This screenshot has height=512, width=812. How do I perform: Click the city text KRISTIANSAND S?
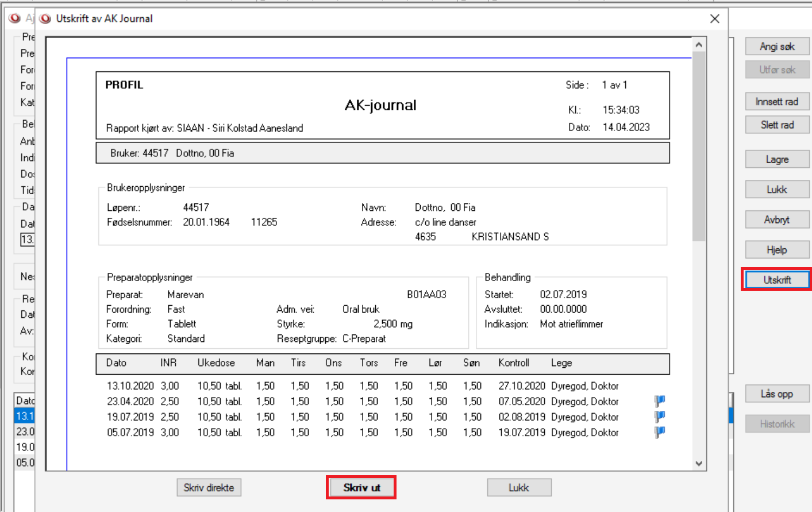click(x=510, y=237)
